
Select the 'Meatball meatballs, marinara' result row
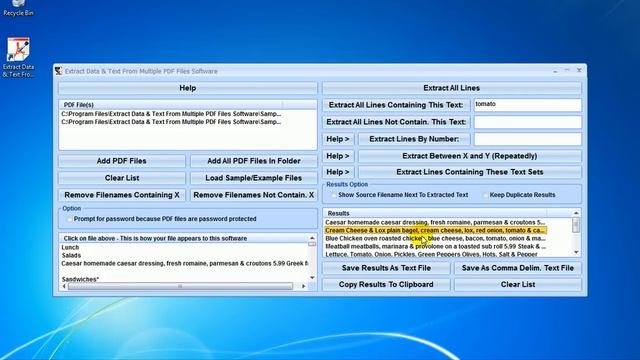tap(435, 247)
